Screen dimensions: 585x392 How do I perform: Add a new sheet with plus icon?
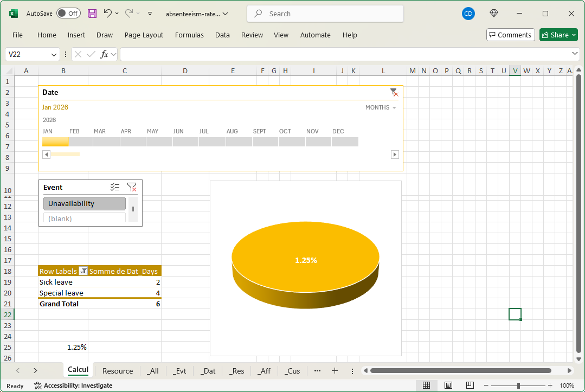click(x=335, y=371)
